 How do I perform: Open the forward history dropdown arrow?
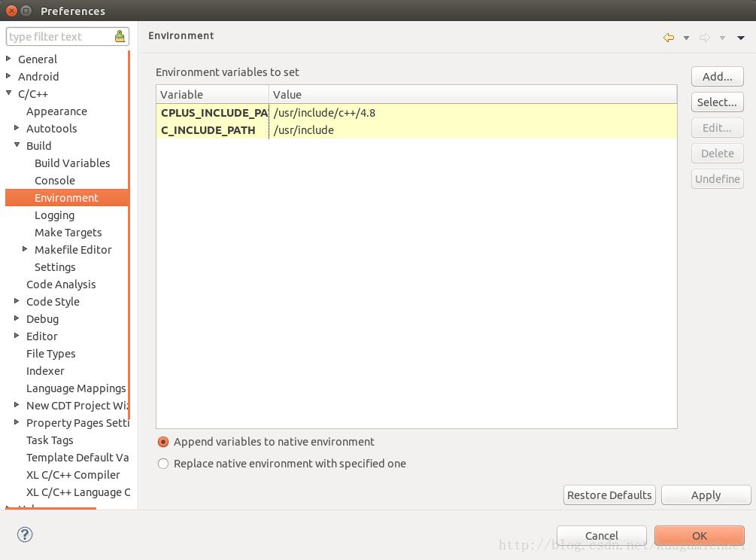(722, 38)
